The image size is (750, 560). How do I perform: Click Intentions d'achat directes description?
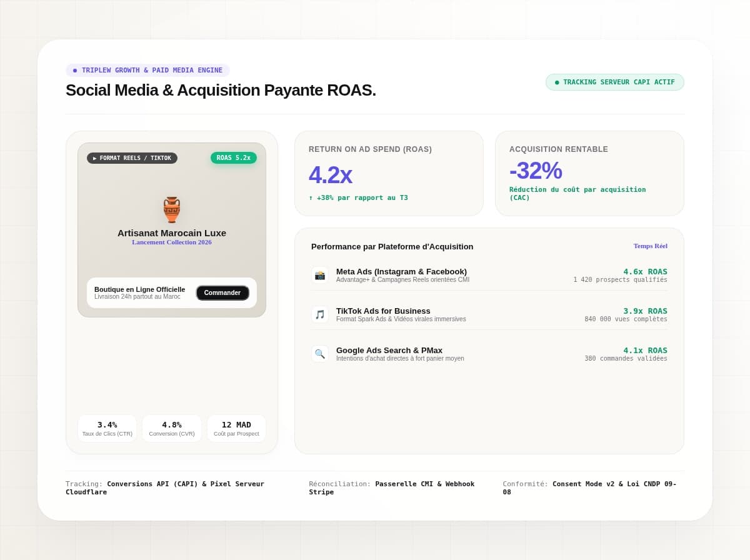pos(400,359)
